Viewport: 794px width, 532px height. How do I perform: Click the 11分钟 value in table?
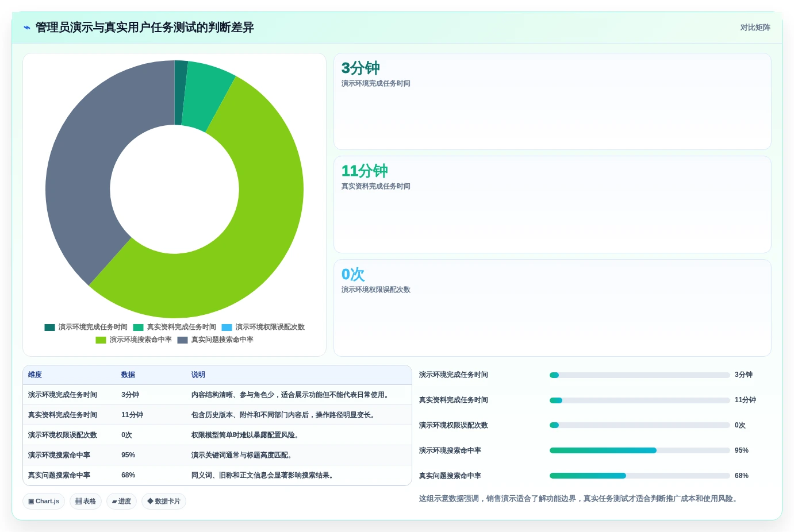click(132, 415)
